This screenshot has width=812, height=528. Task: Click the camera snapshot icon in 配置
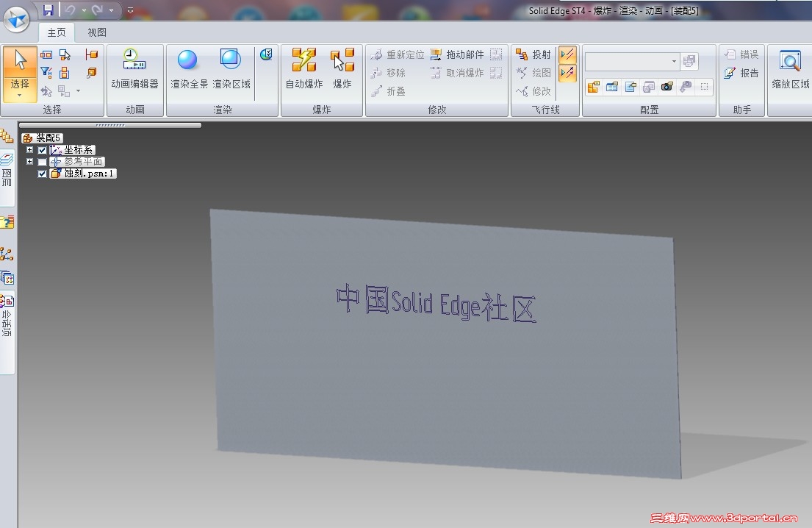coord(667,87)
